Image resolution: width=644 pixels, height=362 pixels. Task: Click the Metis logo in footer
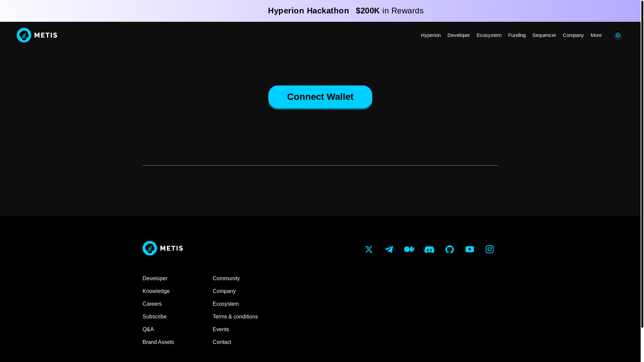[x=163, y=248]
